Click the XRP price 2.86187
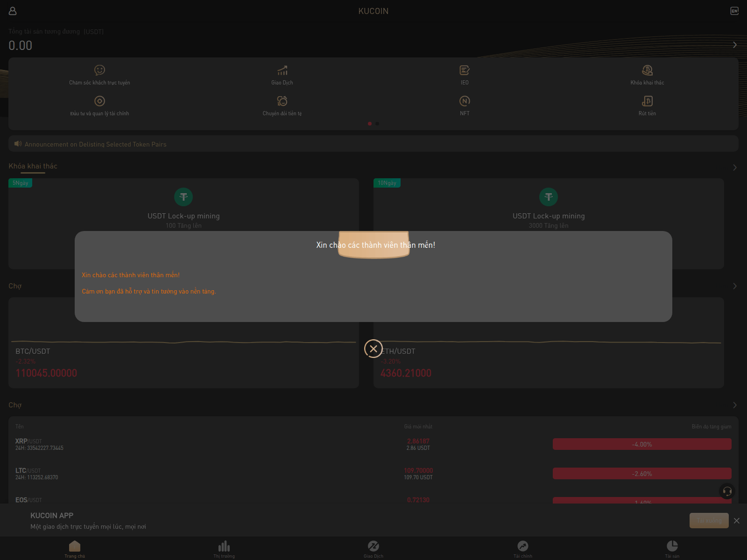747x560 pixels. (x=418, y=441)
